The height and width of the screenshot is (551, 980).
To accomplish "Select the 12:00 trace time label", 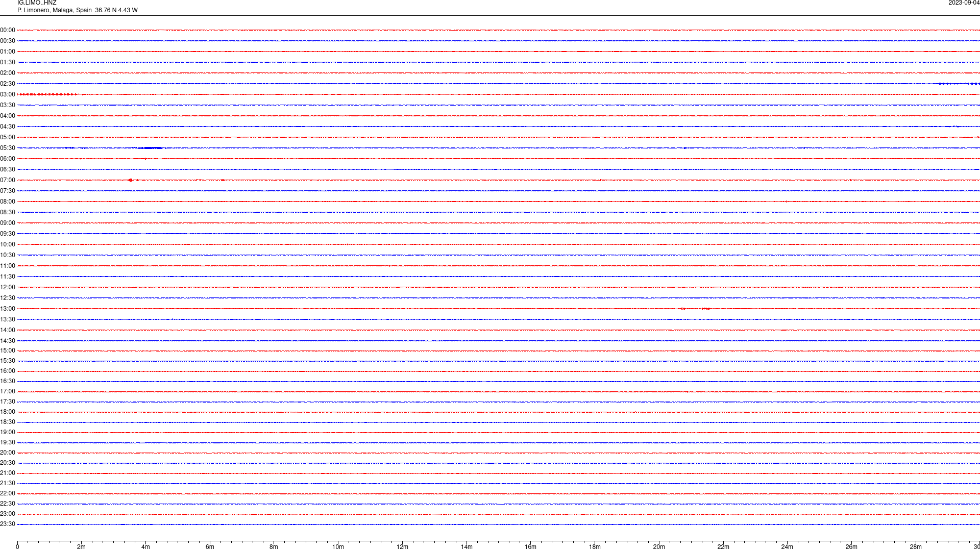I will point(8,287).
